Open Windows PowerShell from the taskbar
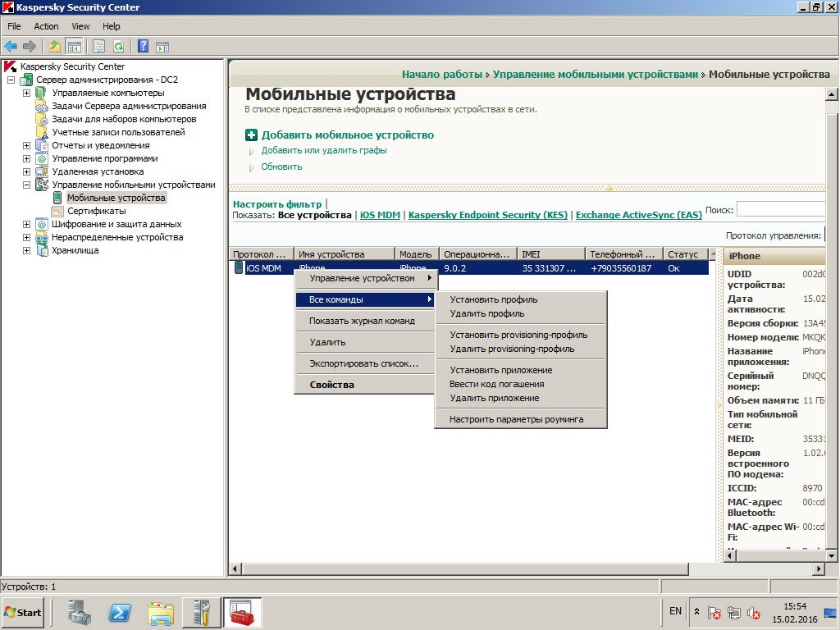Viewport: 840px width, 630px height. [x=120, y=612]
